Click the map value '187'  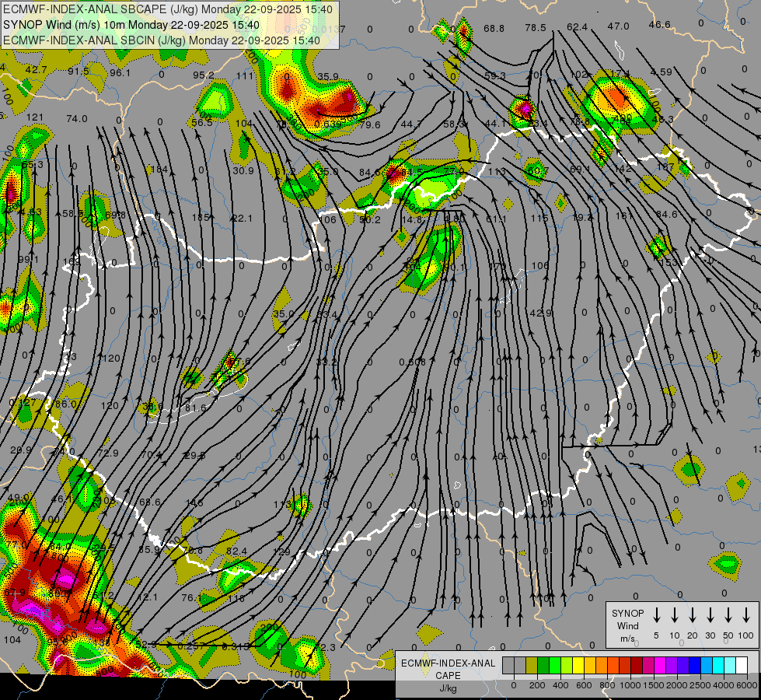[x=665, y=167]
